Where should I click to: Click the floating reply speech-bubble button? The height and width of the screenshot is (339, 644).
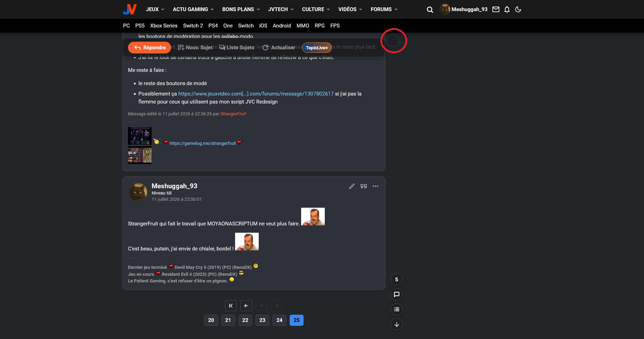(x=396, y=295)
